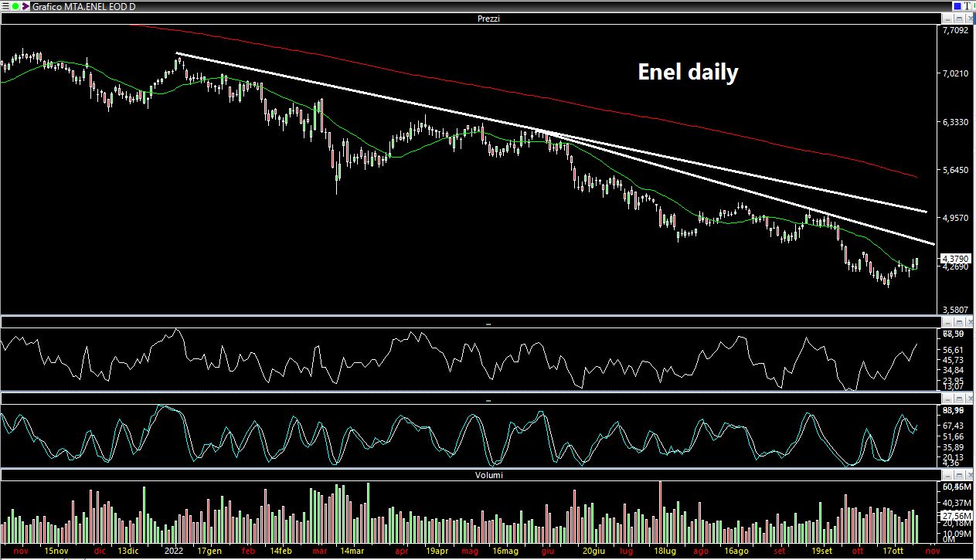976x560 pixels.
Task: Click the 2022 year label on the time axis
Action: (x=174, y=552)
